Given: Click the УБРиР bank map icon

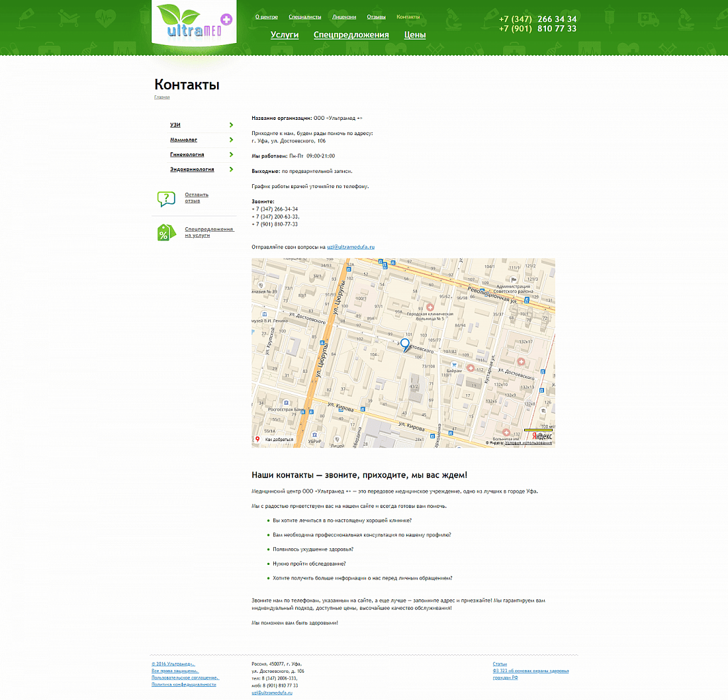Looking at the screenshot, I should [314, 435].
